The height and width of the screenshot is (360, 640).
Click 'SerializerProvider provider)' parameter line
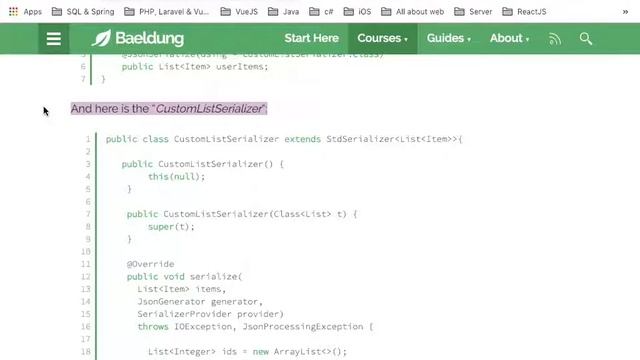click(210, 314)
